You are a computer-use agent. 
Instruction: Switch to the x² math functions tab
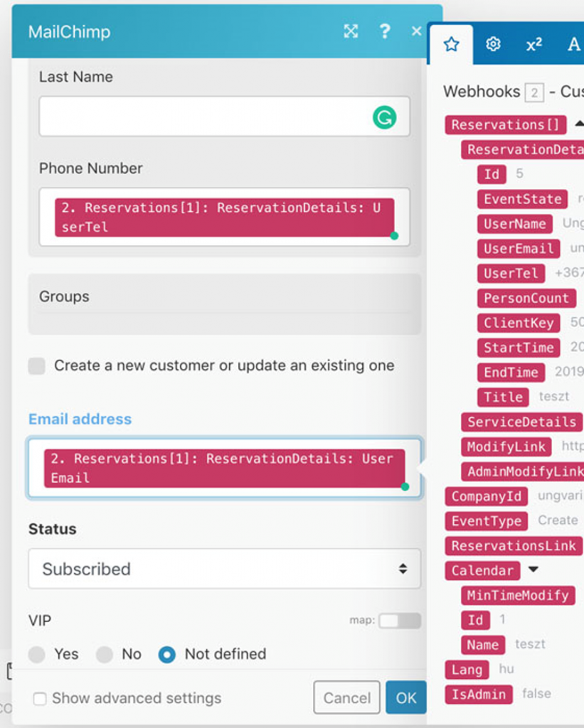[x=533, y=45]
